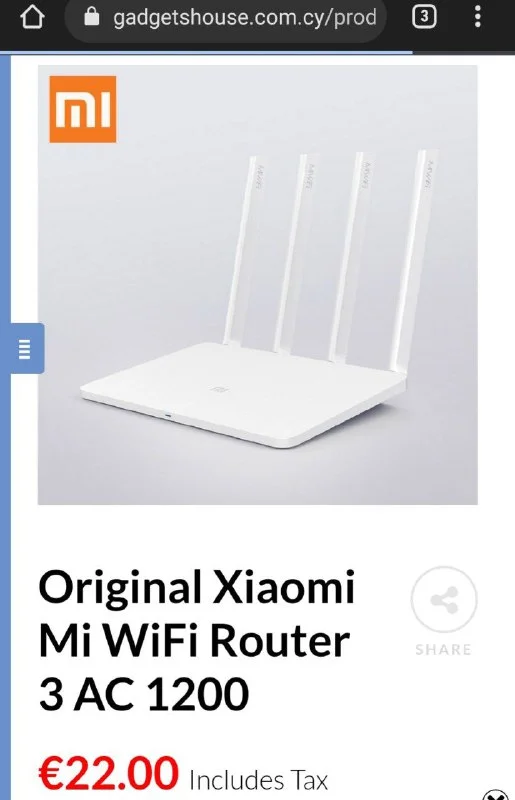
Task: Click the orange Mi logo badge
Action: tap(83, 109)
